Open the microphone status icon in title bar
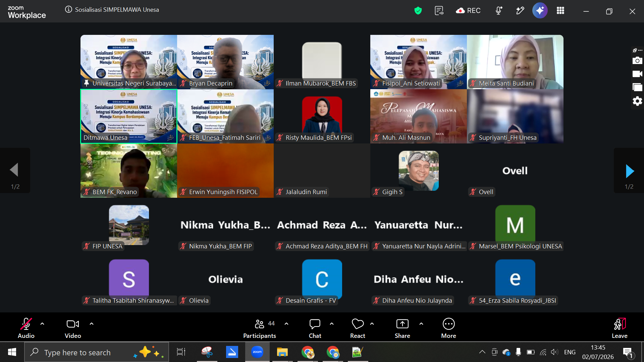 (499, 11)
